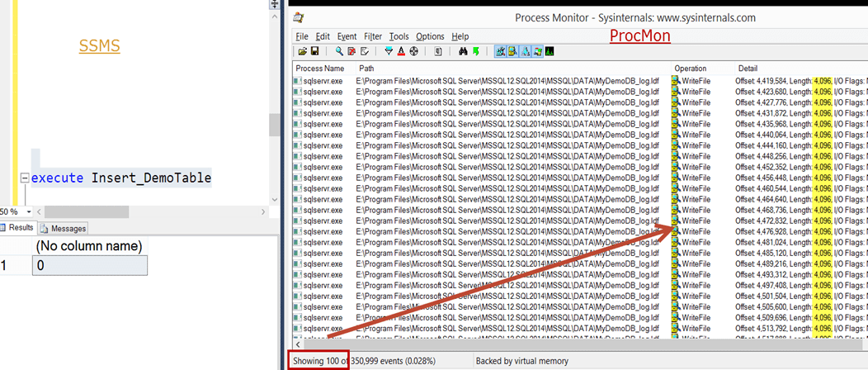The image size is (868, 370).
Task: Open the zoom percentage dropdown in SSMS
Action: pos(21,211)
